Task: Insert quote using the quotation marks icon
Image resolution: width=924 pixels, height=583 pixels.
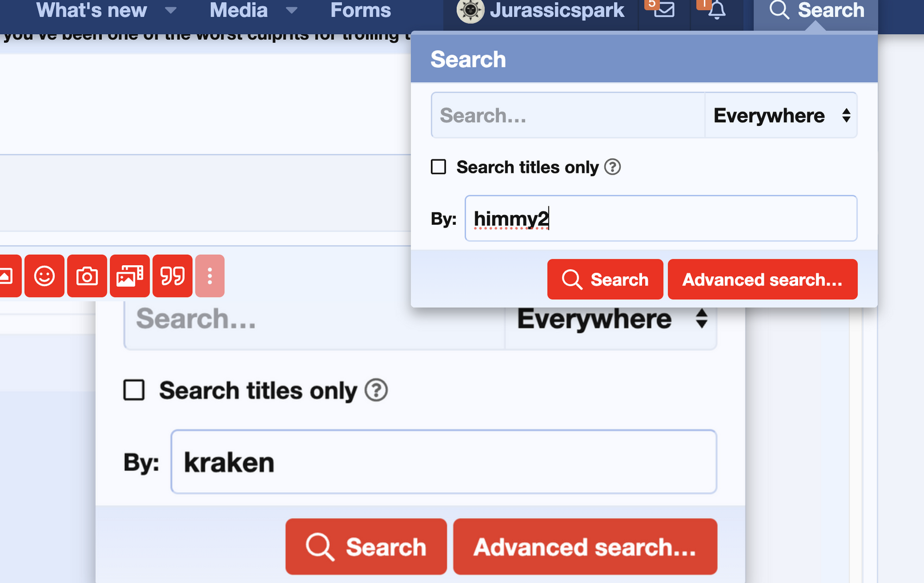Action: (172, 276)
